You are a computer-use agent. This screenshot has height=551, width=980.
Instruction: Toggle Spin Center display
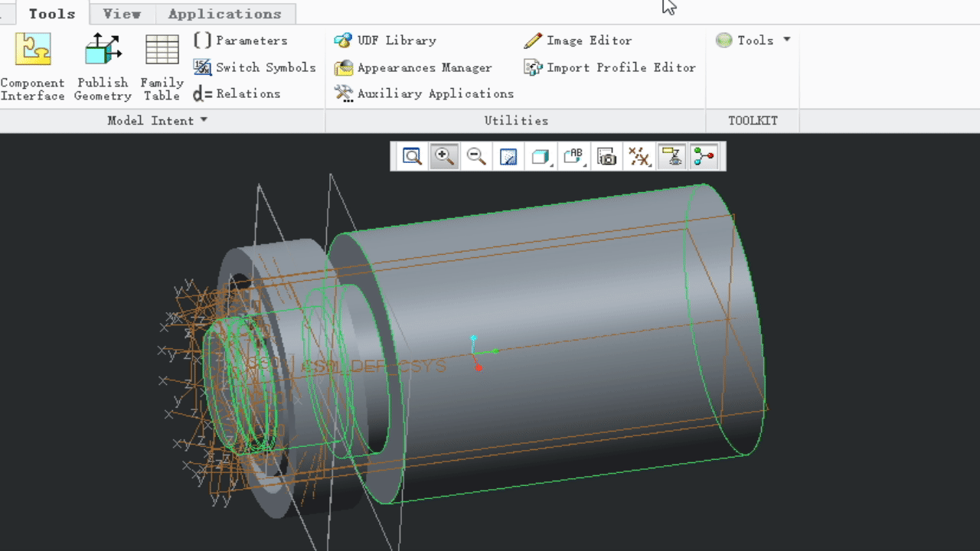[x=704, y=157]
